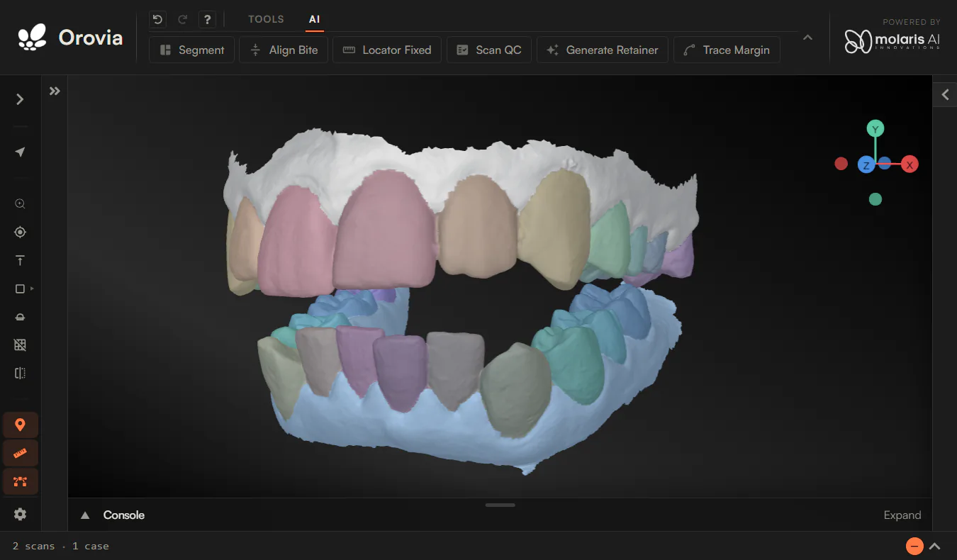This screenshot has width=957, height=560.
Task: Click the dark red negative X axis dot
Action: (841, 164)
